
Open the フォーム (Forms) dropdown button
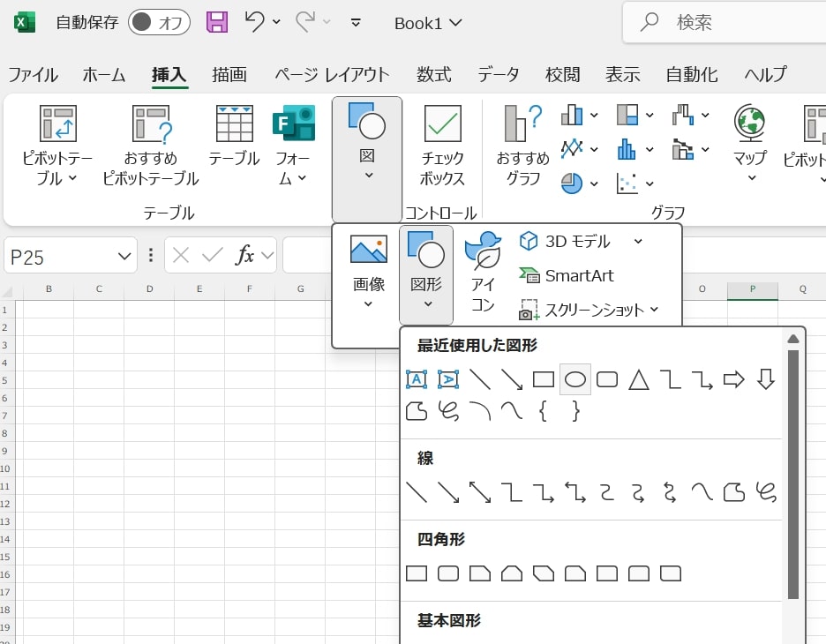[x=293, y=146]
